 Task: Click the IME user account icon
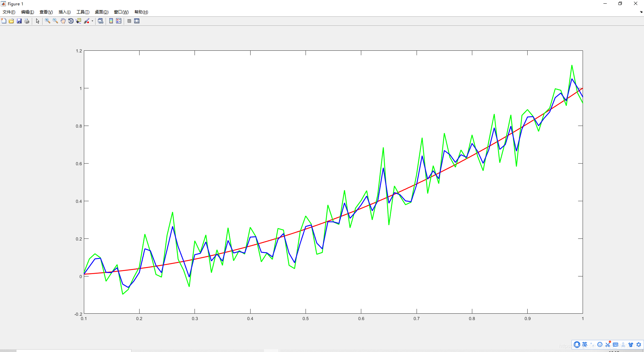coord(623,345)
